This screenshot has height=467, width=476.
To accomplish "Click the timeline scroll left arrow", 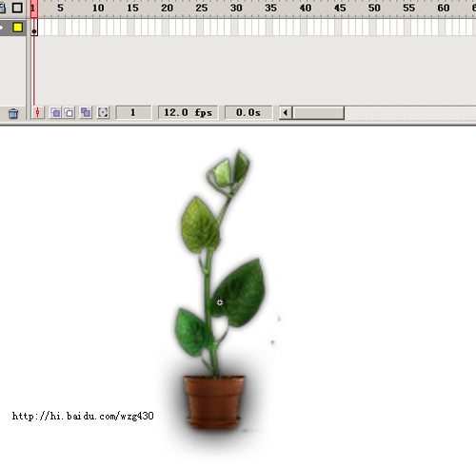I will point(286,113).
